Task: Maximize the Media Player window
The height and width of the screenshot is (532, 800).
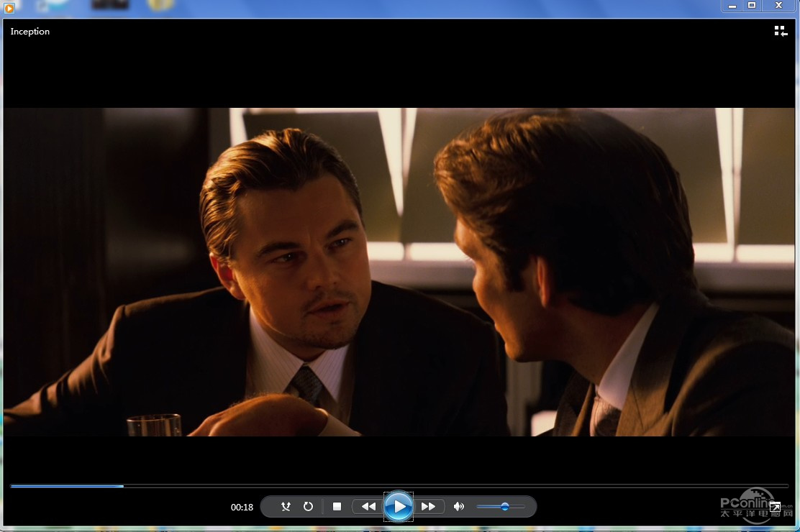Action: click(752, 6)
